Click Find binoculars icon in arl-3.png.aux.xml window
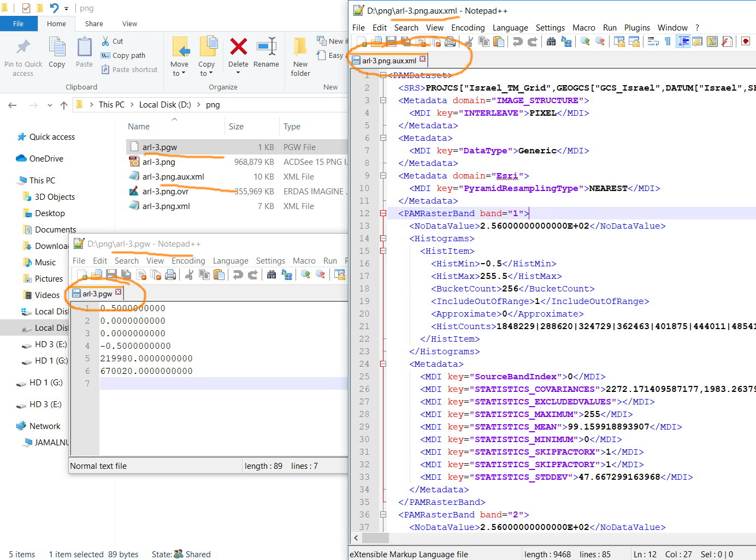The image size is (756, 560). click(551, 41)
